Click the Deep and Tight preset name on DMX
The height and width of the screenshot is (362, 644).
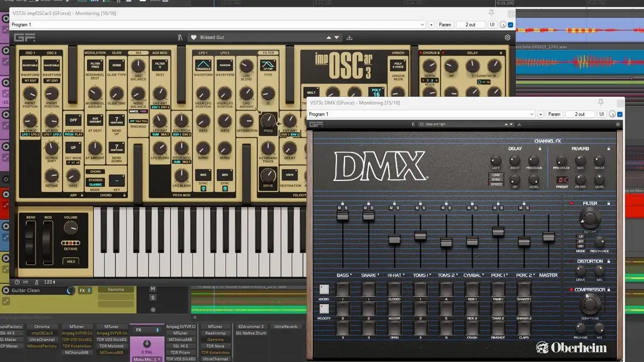435,124
